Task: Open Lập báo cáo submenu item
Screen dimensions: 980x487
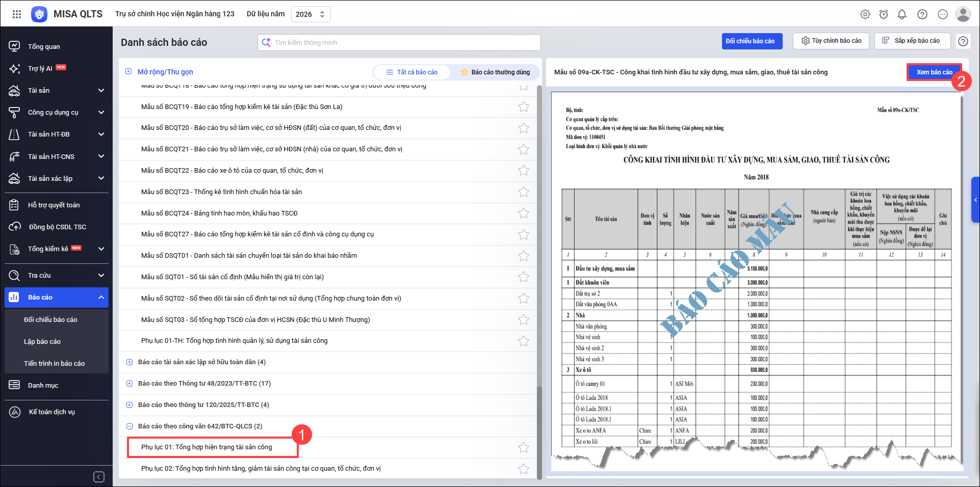Action: coord(42,342)
